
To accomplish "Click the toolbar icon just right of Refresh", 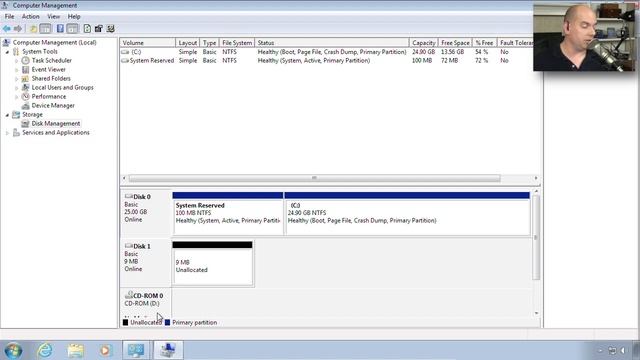I will 98,29.
